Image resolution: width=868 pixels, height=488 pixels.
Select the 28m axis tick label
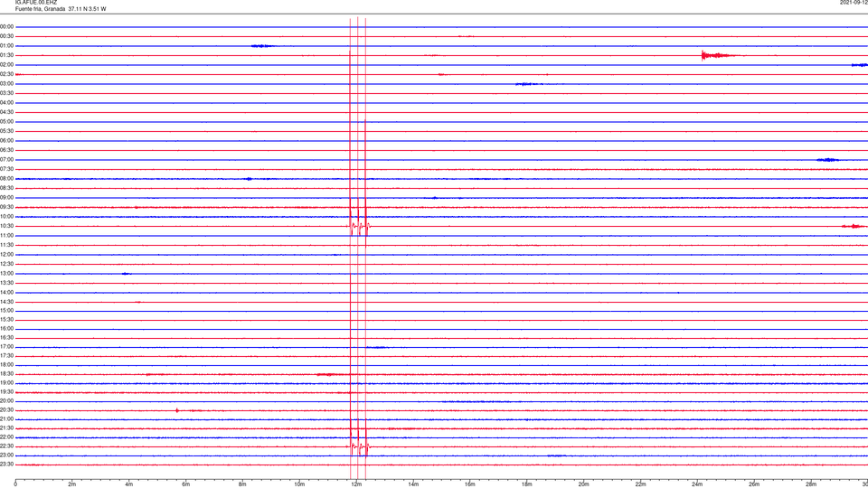(811, 484)
